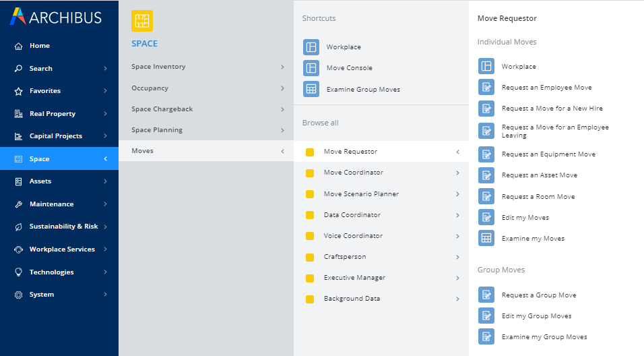Open the Move Console shortcut link

pyautogui.click(x=349, y=68)
